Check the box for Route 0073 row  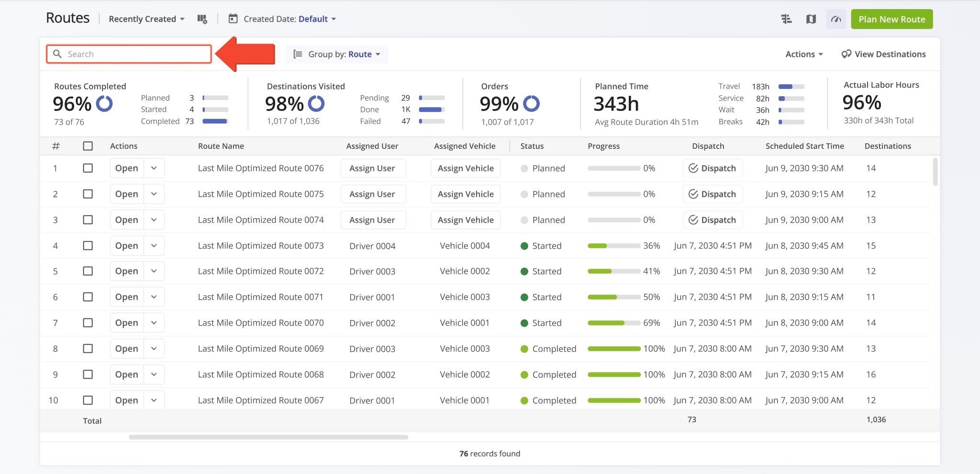pyautogui.click(x=88, y=246)
